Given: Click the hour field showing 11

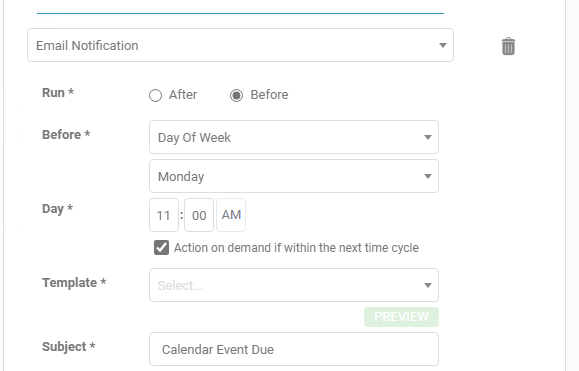Looking at the screenshot, I should pos(164,215).
